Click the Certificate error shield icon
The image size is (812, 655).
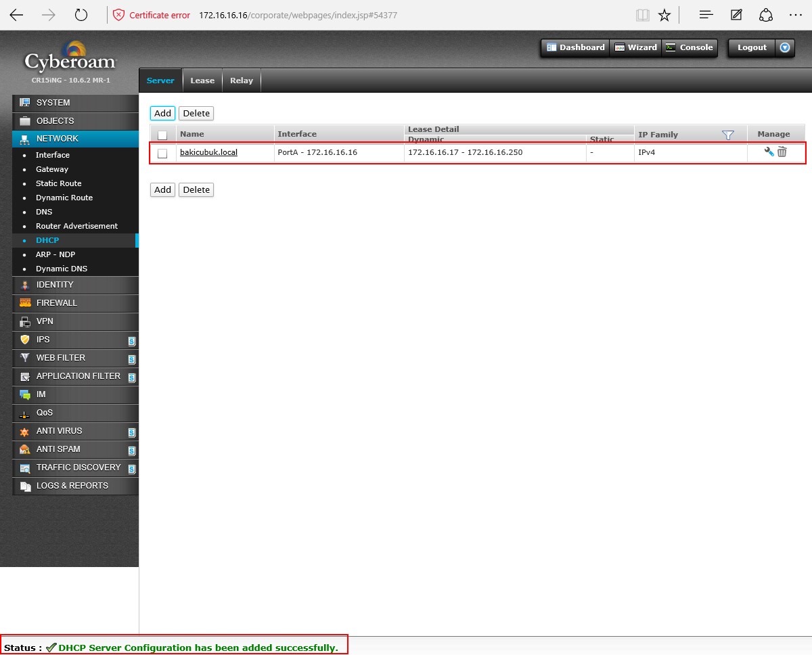119,15
